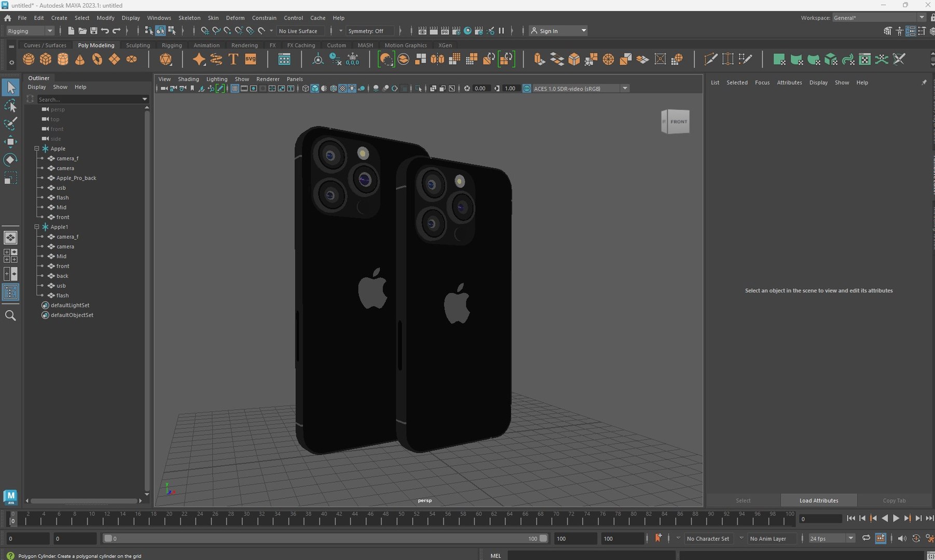The width and height of the screenshot is (935, 560).
Task: Toggle audio mute speaker icon
Action: click(x=902, y=538)
